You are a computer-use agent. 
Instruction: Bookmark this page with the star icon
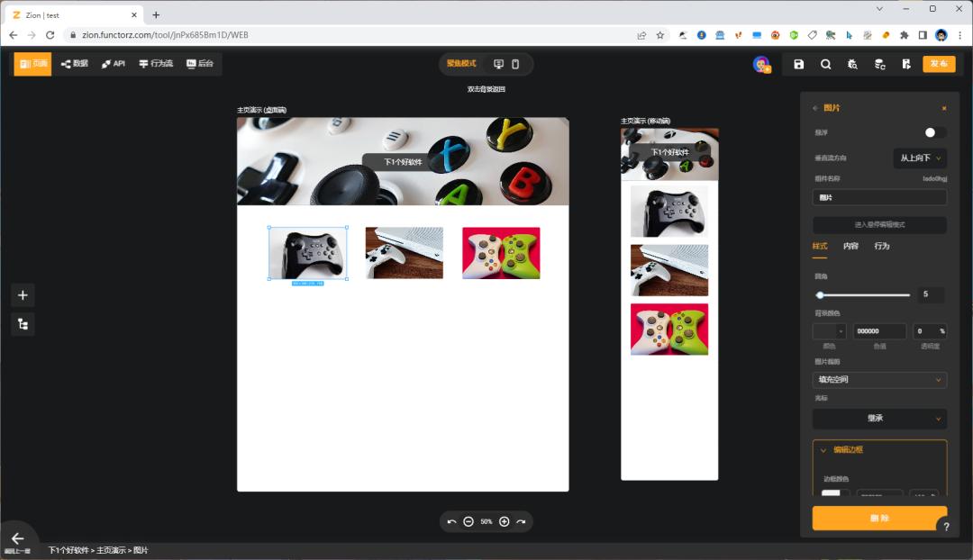(x=660, y=35)
